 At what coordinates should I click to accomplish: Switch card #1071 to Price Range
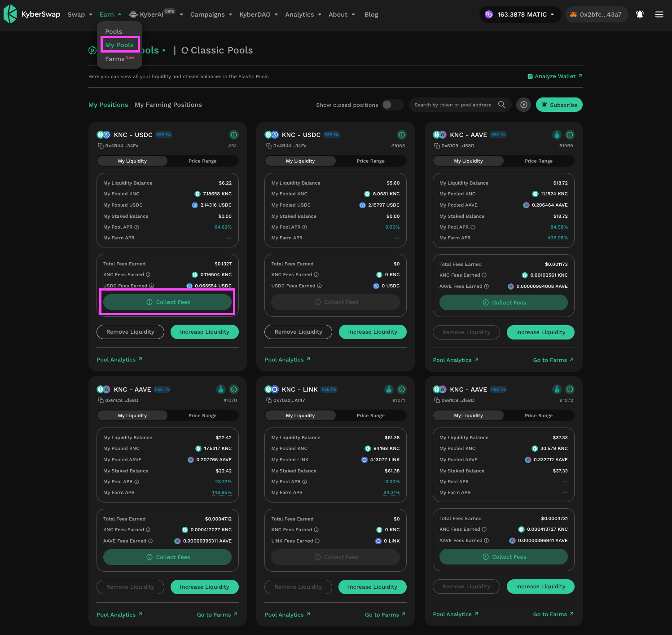tap(370, 415)
